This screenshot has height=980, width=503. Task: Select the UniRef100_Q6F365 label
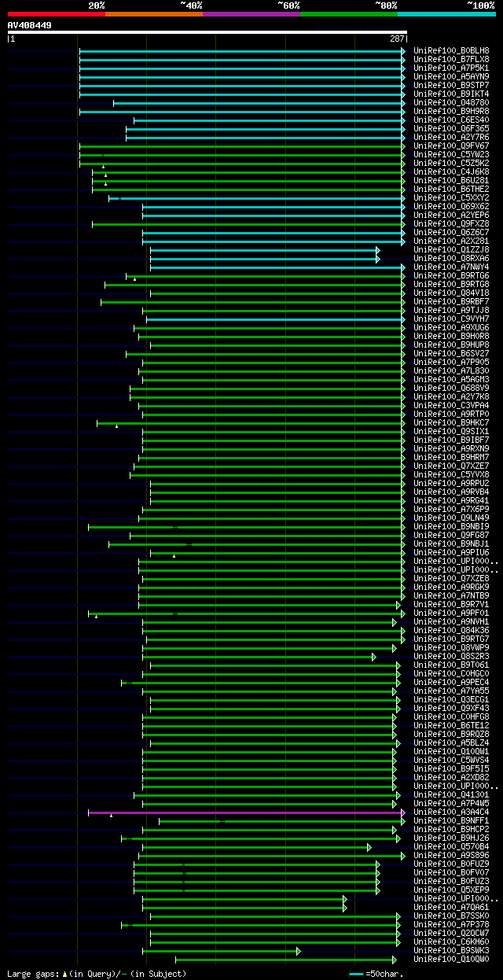click(x=451, y=128)
